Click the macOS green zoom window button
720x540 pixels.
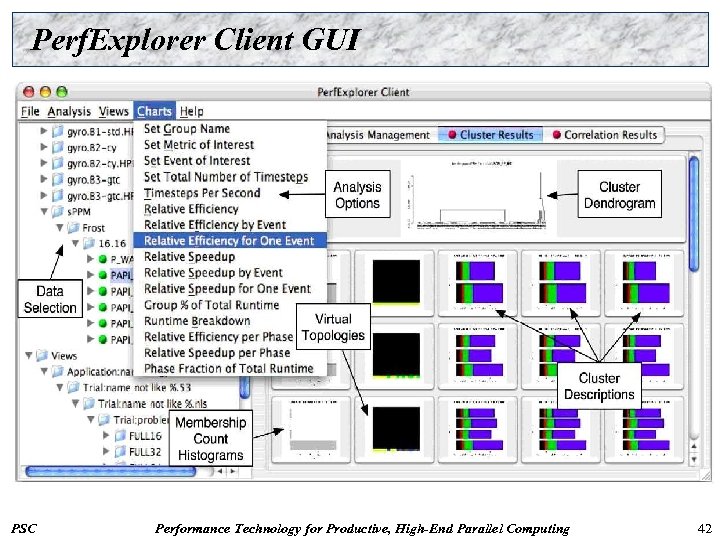62,92
